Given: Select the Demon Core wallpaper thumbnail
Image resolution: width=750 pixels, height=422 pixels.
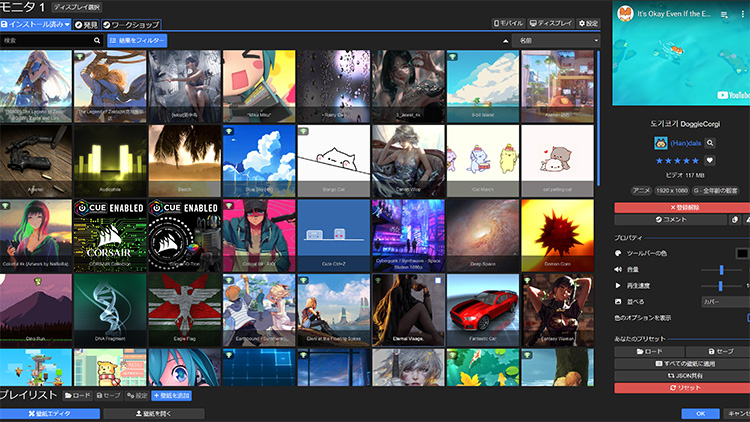Looking at the screenshot, I should (x=557, y=235).
